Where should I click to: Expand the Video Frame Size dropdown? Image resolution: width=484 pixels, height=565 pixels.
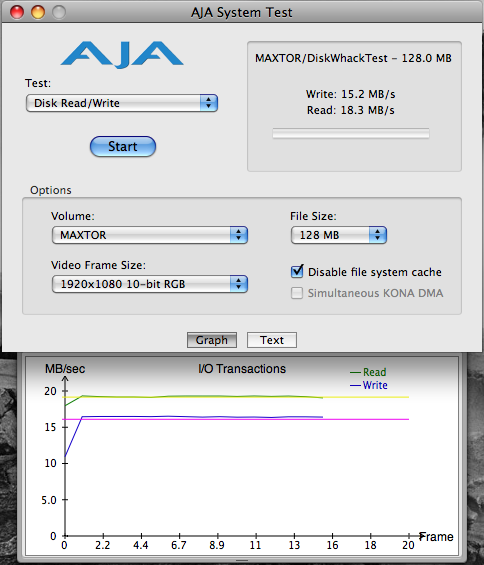(x=150, y=284)
